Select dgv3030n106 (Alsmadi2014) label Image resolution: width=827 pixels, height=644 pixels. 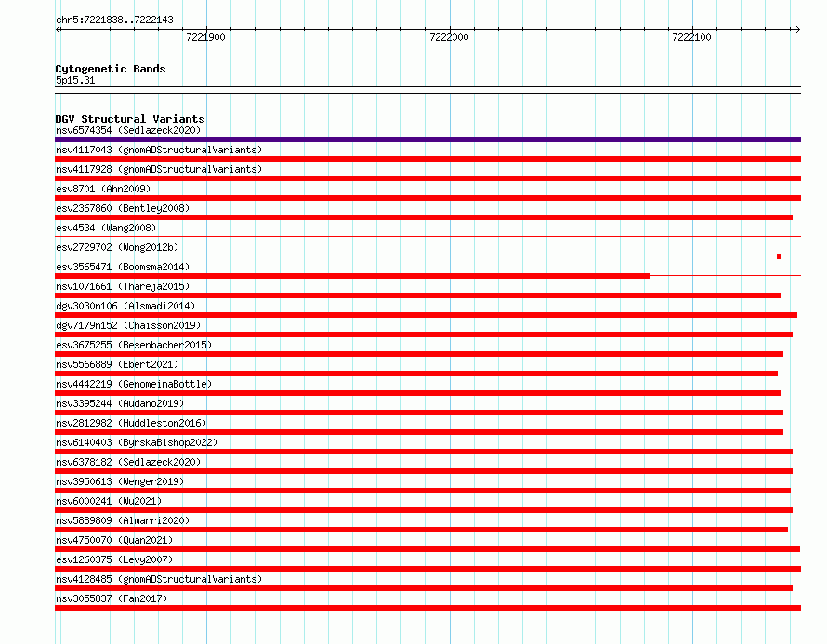point(125,306)
